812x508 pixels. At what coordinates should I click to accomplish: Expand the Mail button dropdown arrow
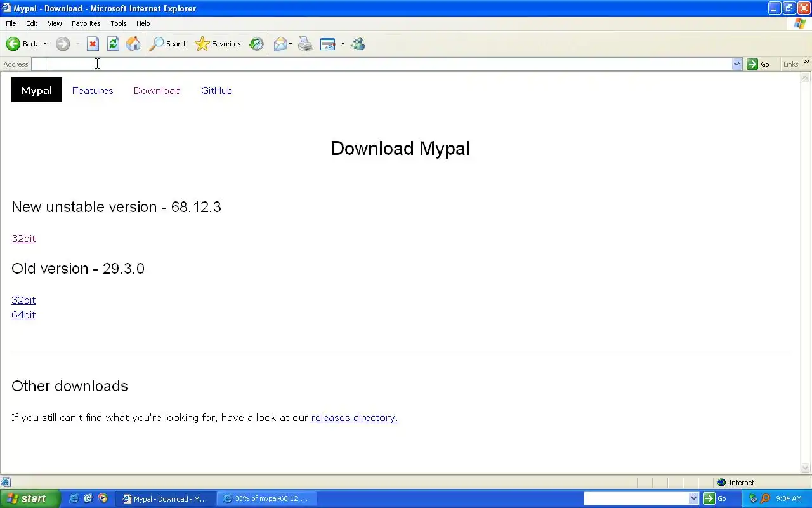tap(291, 44)
